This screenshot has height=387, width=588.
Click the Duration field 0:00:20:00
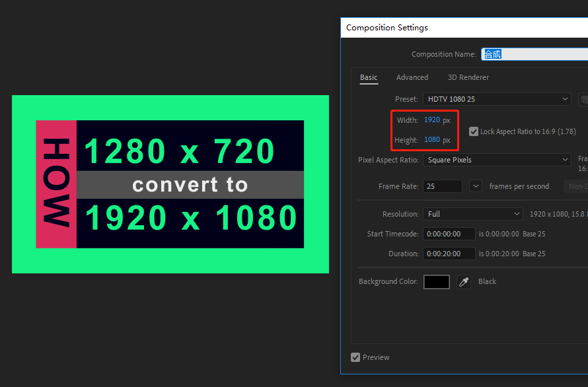(449, 254)
